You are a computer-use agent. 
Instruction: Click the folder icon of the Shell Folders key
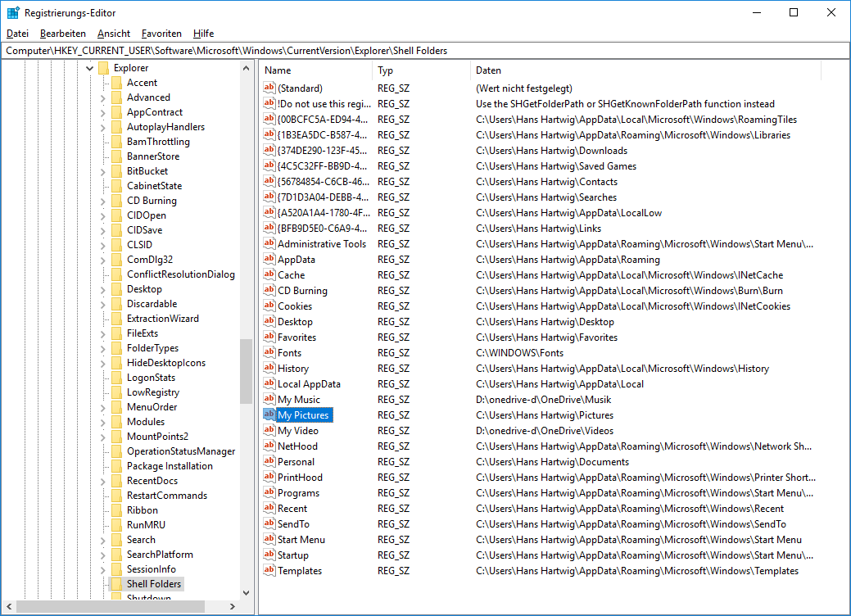(x=116, y=584)
